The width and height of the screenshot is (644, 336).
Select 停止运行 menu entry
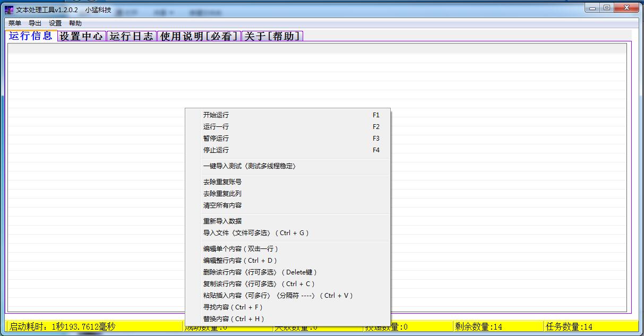pyautogui.click(x=287, y=150)
